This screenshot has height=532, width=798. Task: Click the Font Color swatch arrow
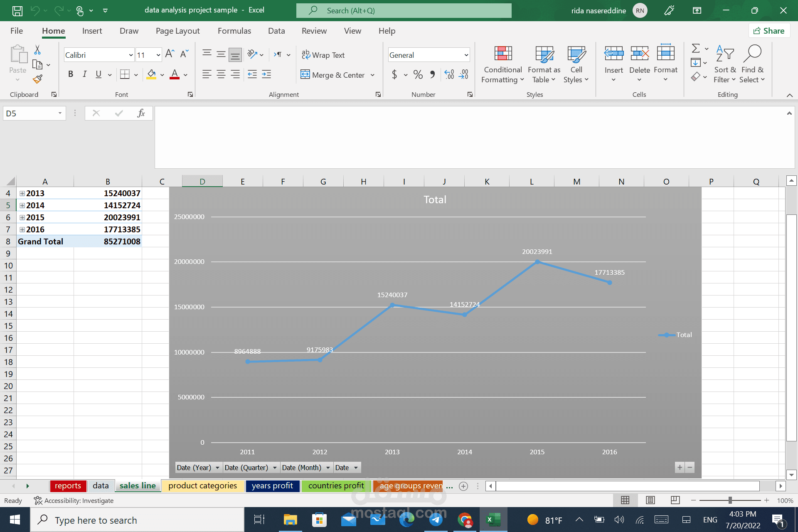(186, 74)
